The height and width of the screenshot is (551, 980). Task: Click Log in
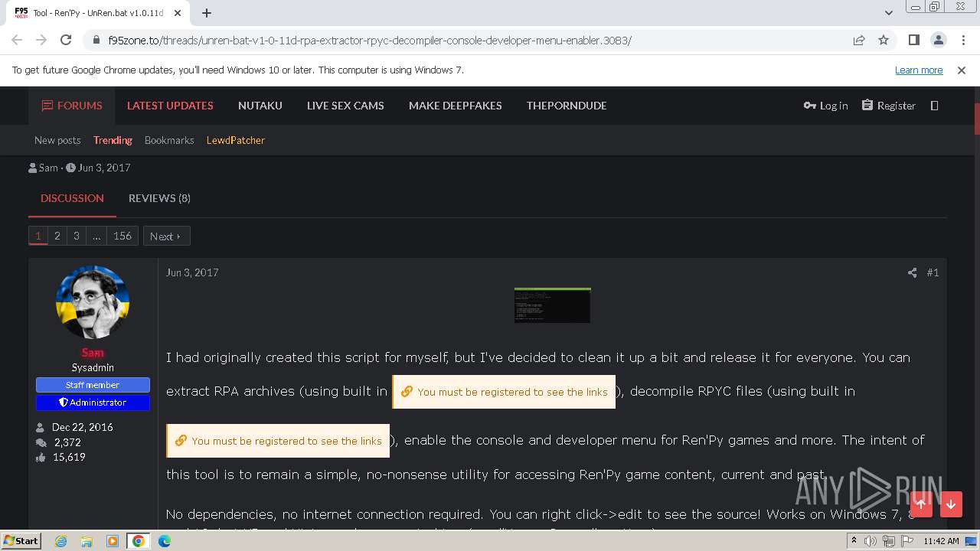pyautogui.click(x=825, y=106)
